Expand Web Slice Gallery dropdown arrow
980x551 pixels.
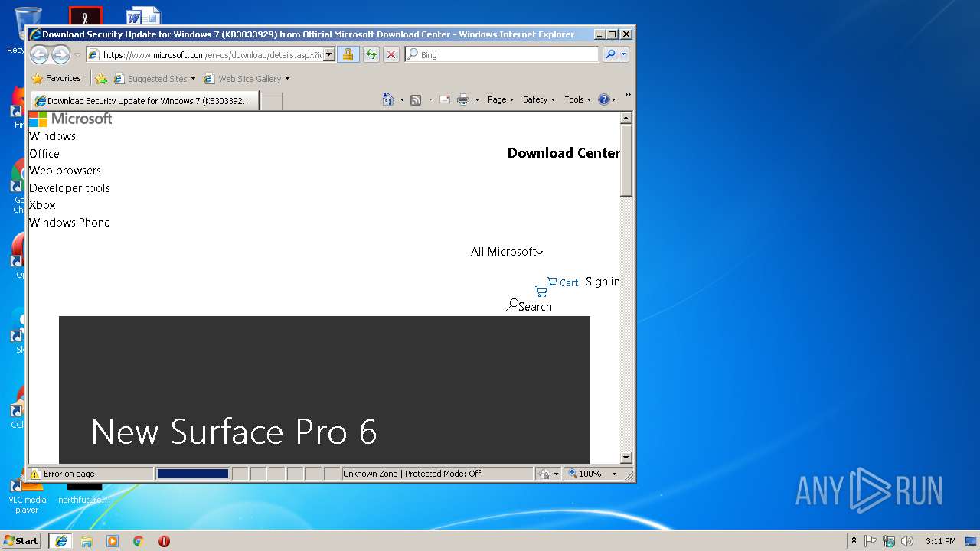pyautogui.click(x=288, y=79)
